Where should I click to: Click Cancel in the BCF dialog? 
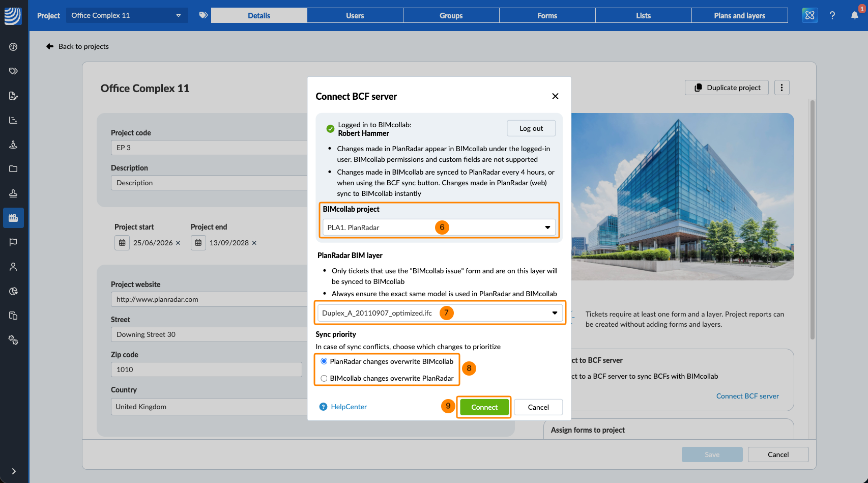(538, 407)
